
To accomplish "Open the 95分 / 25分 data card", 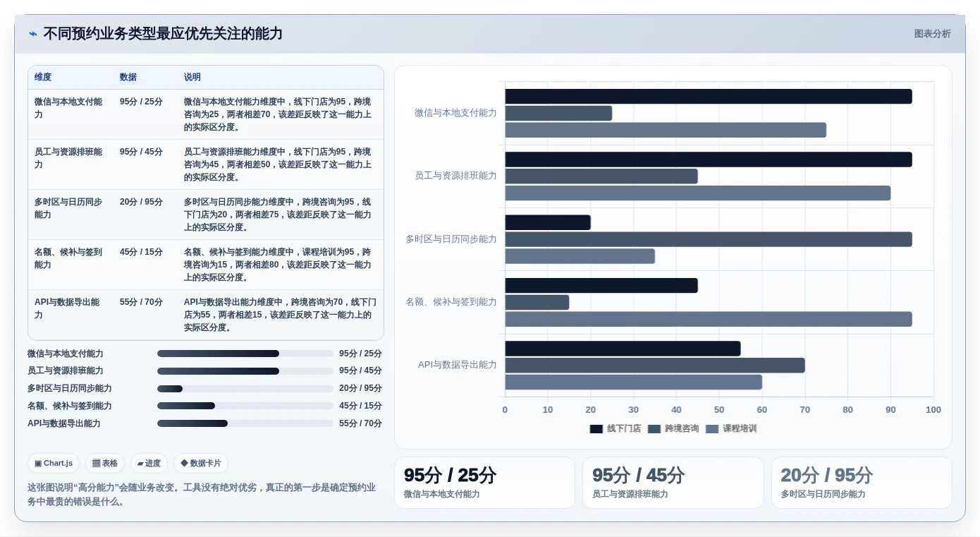I will click(485, 483).
